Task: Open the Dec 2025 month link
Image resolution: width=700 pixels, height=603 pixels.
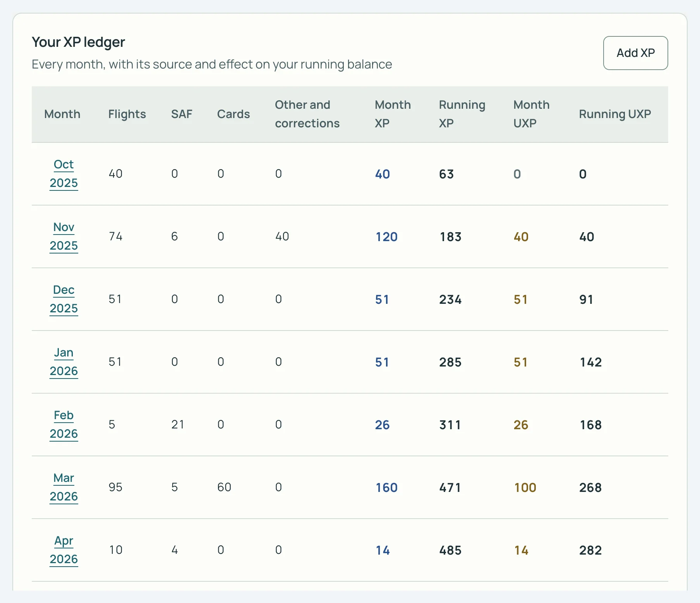Action: pos(64,299)
